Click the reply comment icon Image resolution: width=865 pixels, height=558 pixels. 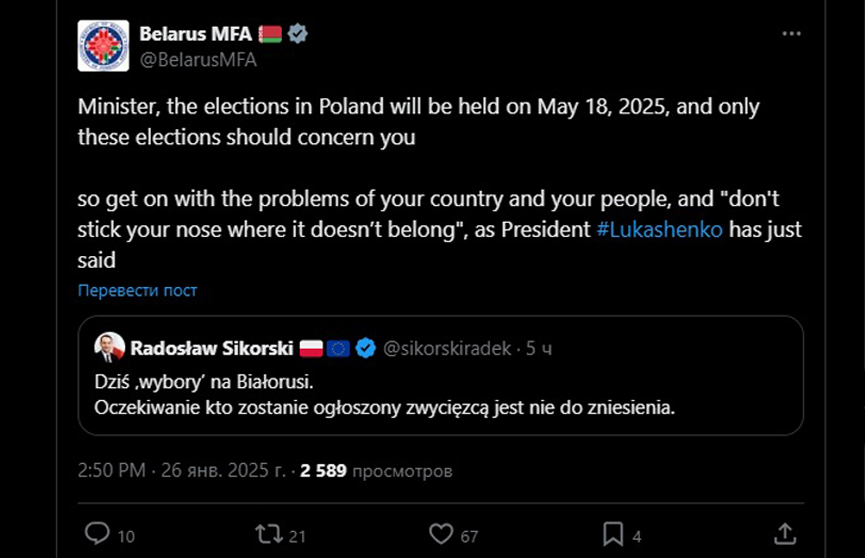pos(98,534)
